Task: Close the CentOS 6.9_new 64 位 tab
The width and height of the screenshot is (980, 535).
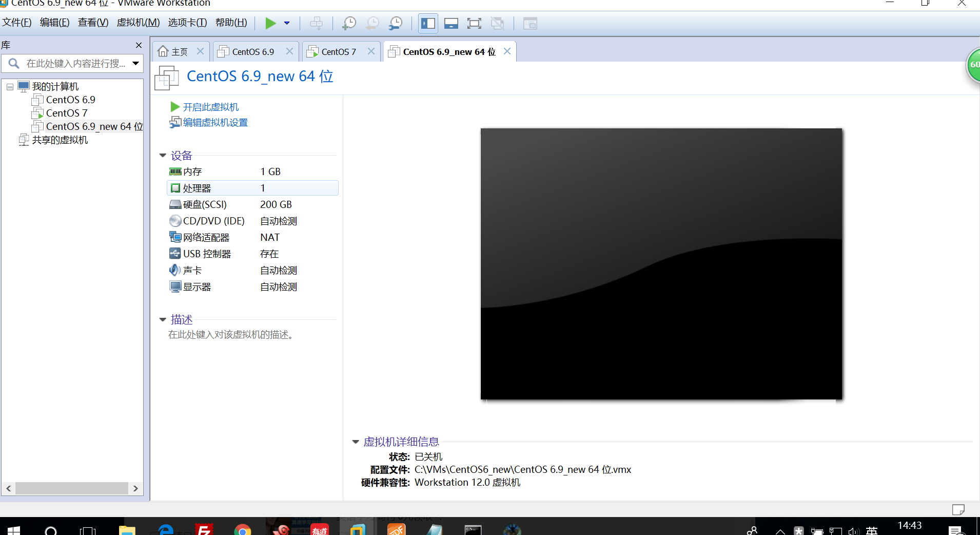Action: pyautogui.click(x=507, y=51)
